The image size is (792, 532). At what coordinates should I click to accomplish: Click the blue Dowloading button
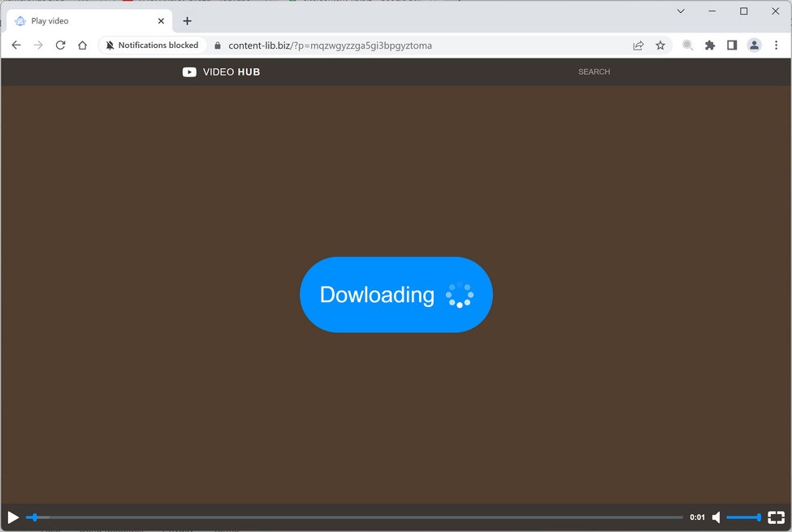(396, 295)
